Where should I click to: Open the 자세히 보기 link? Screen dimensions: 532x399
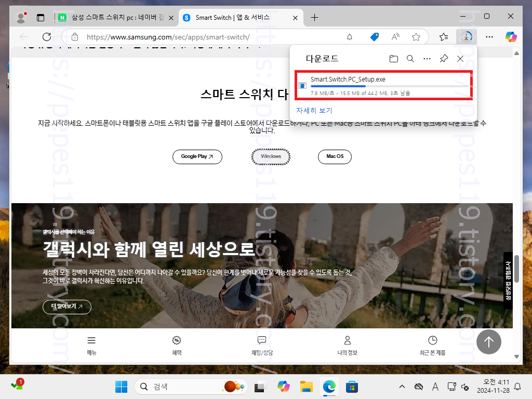314,110
